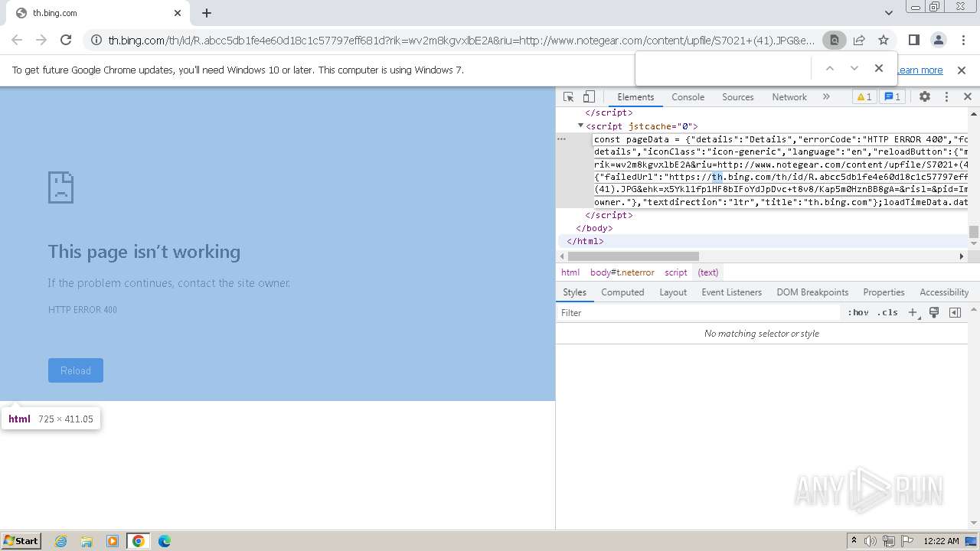Screen dimensions: 980x551
Task: Open the Accessibility pane tab
Action: point(944,292)
